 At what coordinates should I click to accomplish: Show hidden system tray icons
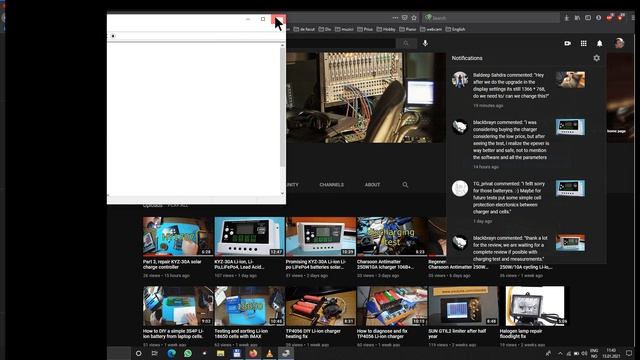[560, 353]
